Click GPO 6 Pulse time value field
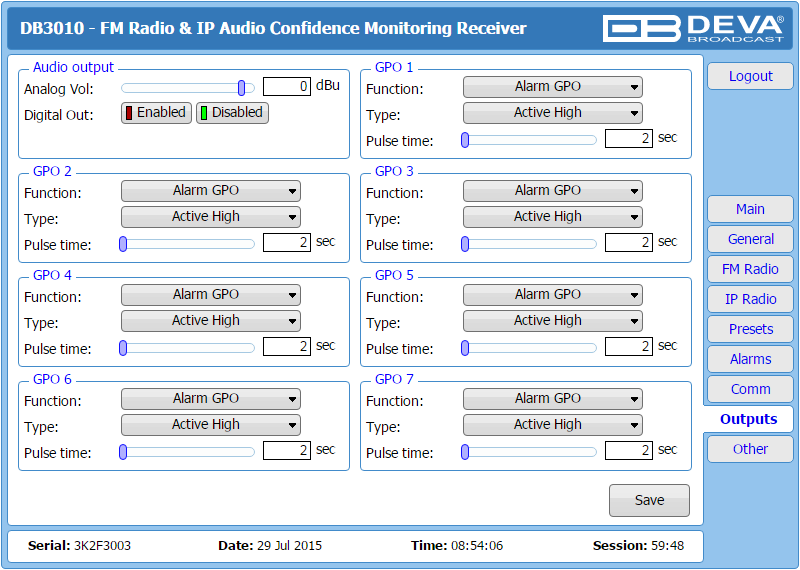Viewport: 800px width, 570px height. click(287, 451)
